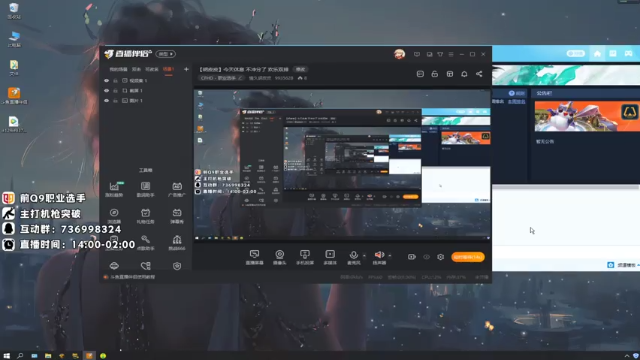Open the This PC desktop icon

[14, 39]
